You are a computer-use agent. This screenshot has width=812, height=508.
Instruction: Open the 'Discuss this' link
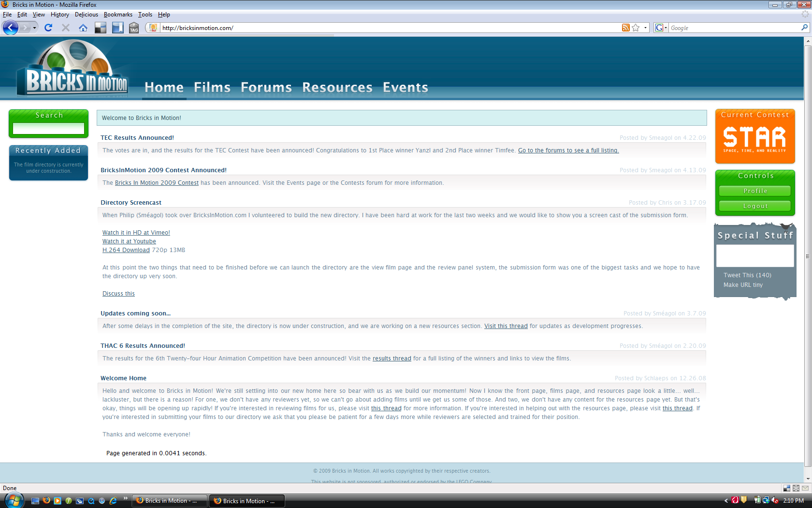[118, 294]
